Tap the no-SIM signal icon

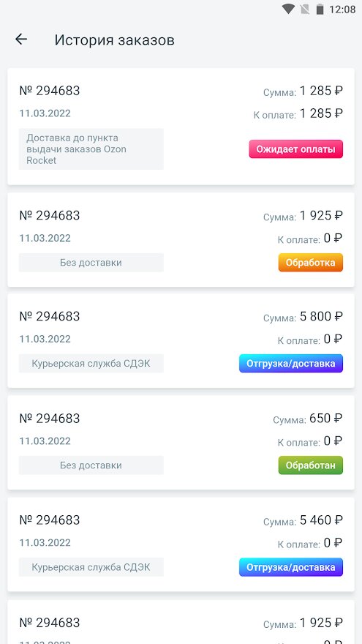(x=304, y=9)
